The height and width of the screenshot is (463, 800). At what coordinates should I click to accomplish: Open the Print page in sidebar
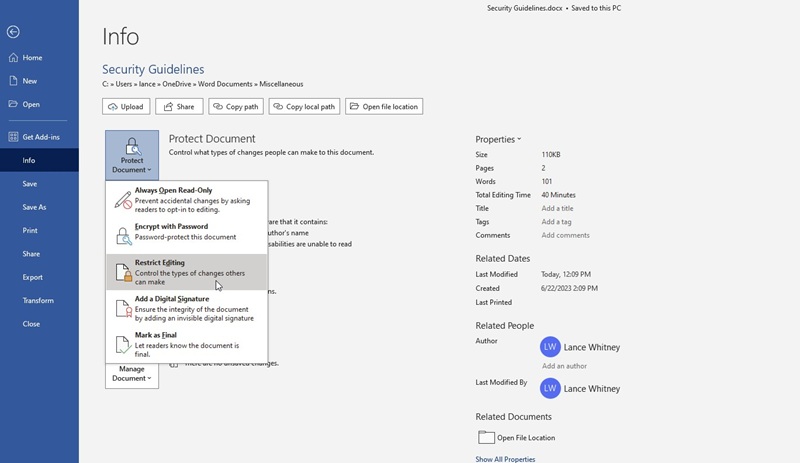[31, 230]
